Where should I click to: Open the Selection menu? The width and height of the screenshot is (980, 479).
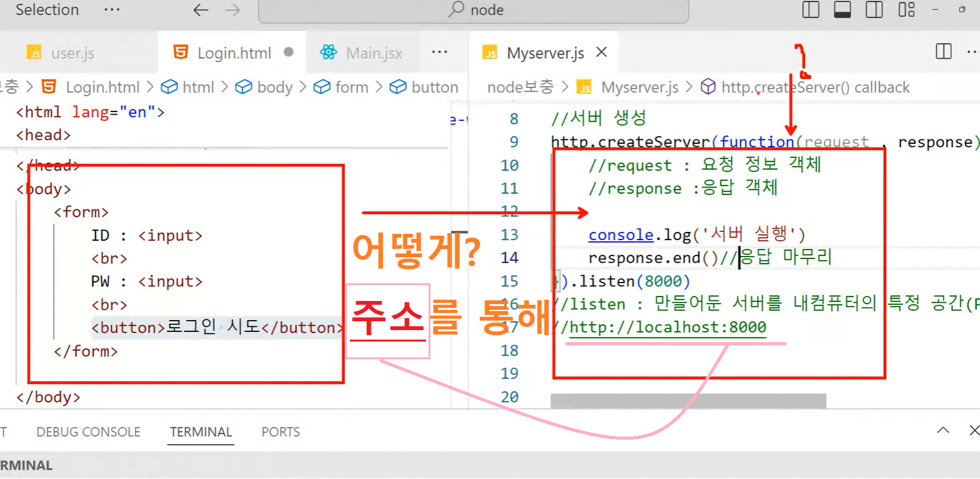coord(47,10)
